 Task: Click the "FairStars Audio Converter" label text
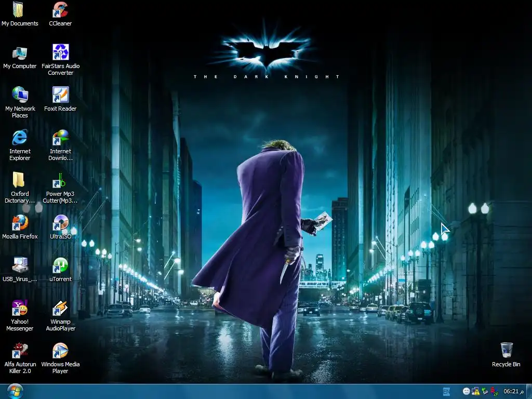pos(60,69)
